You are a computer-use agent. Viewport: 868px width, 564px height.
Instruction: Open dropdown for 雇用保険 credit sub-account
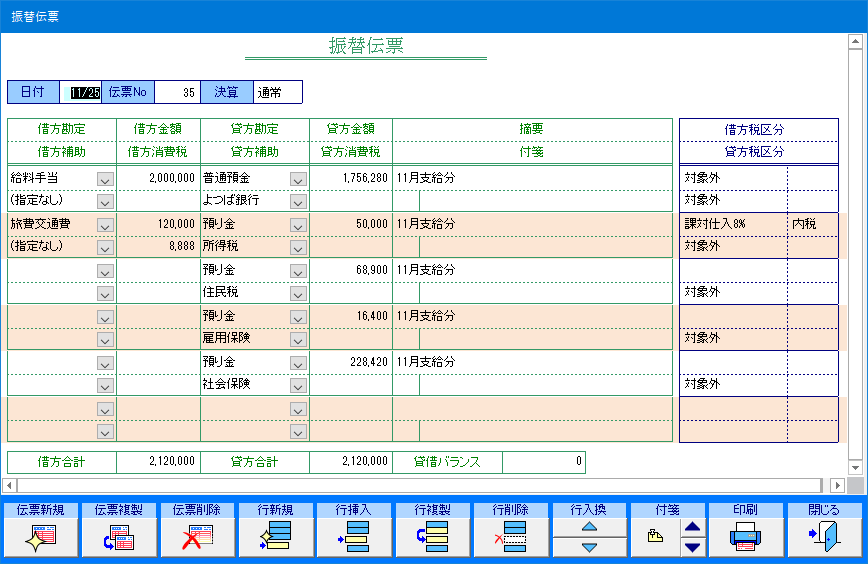click(x=298, y=339)
